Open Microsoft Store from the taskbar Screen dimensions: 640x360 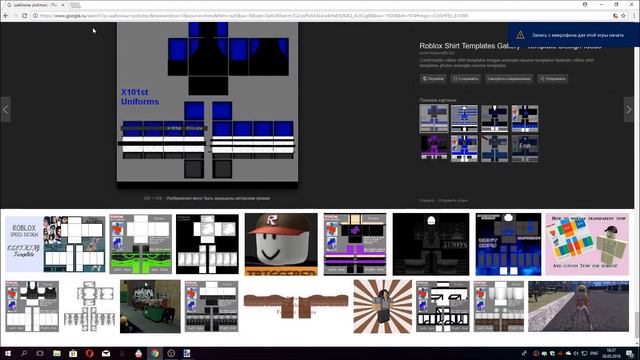(73, 353)
